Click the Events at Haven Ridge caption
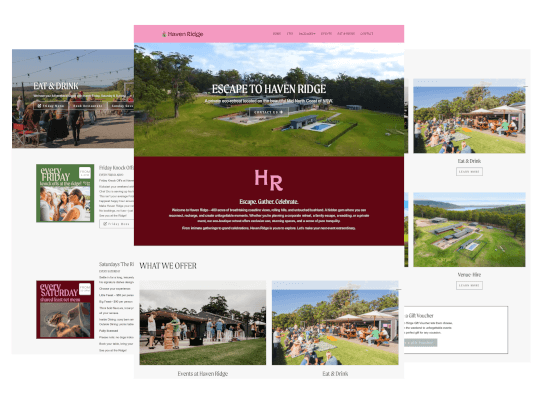This screenshot has height=404, width=538. point(202,373)
